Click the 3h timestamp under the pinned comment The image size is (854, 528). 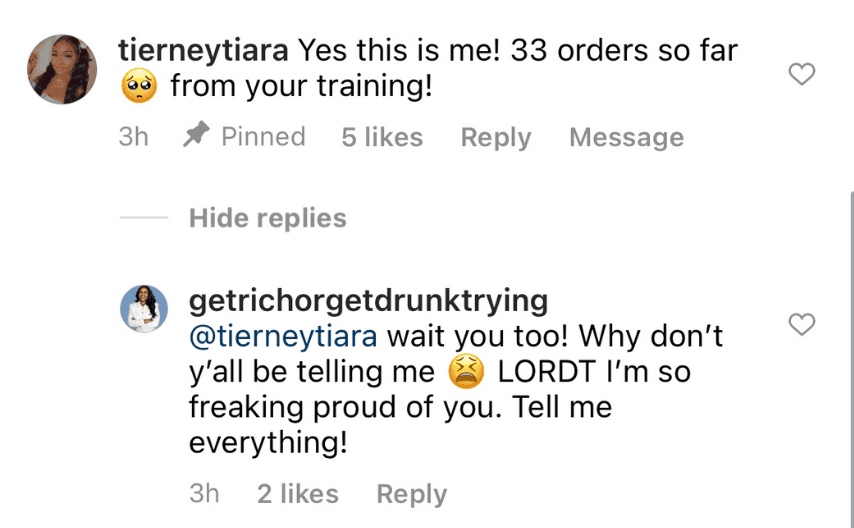point(133,137)
